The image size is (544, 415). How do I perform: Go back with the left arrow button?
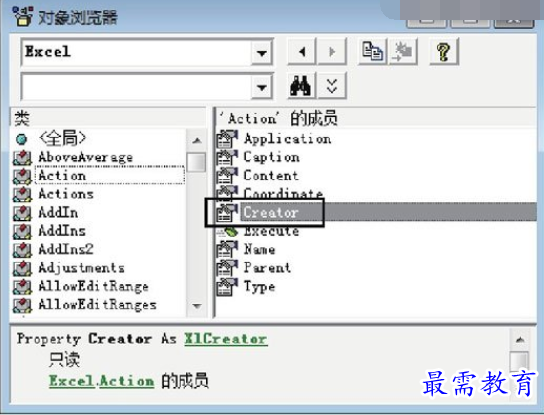tap(301, 52)
